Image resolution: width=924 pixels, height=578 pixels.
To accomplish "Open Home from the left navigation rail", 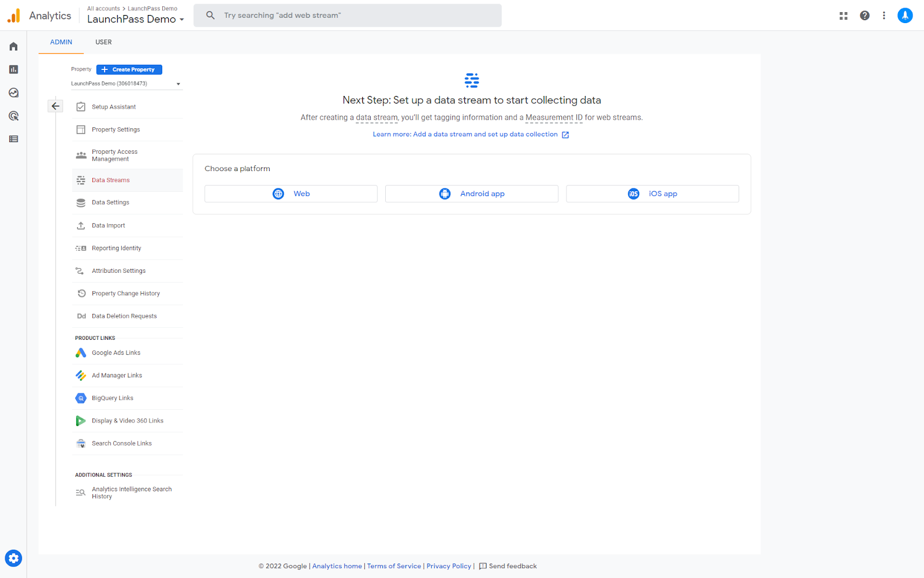I will (x=13, y=46).
